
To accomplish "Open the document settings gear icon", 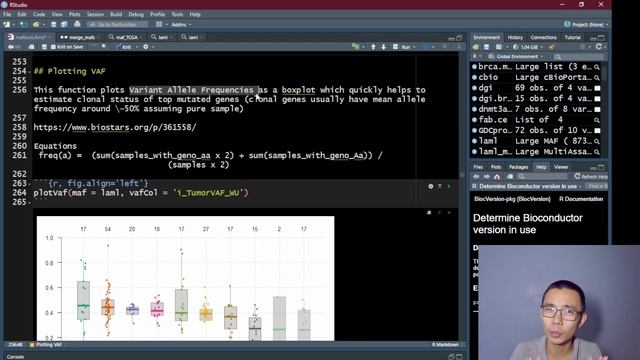I will click(x=146, y=47).
